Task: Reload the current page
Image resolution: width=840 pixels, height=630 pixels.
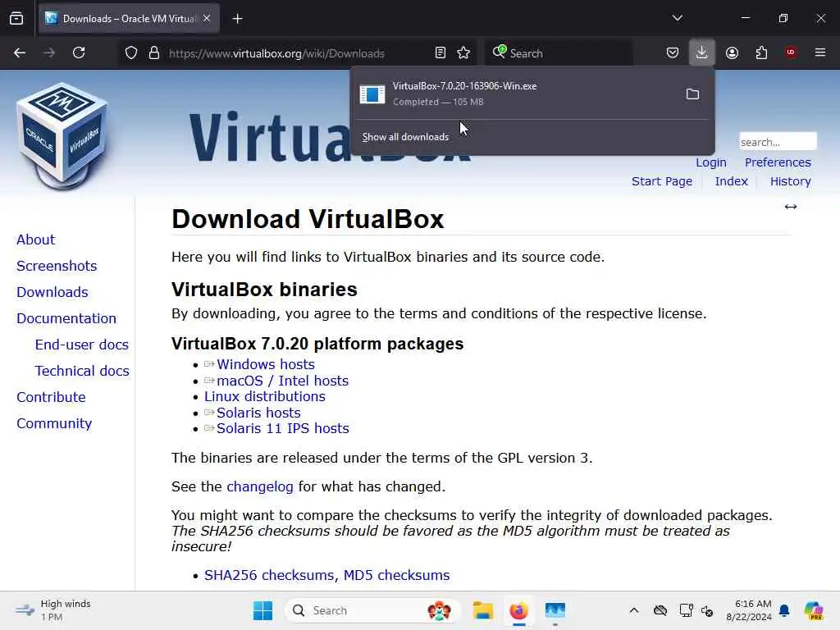Action: tap(79, 52)
